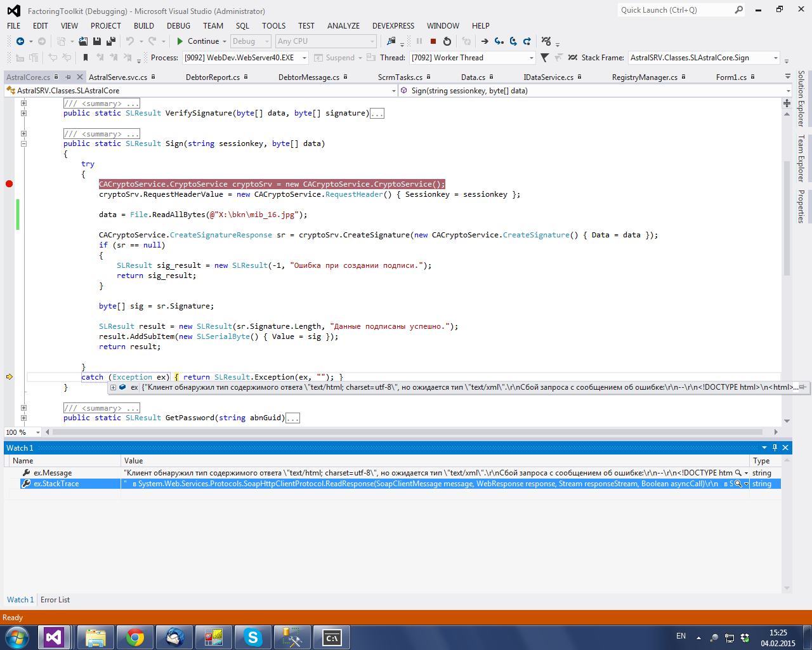Click the Save (single floppy) icon
The image size is (812, 650).
97,41
